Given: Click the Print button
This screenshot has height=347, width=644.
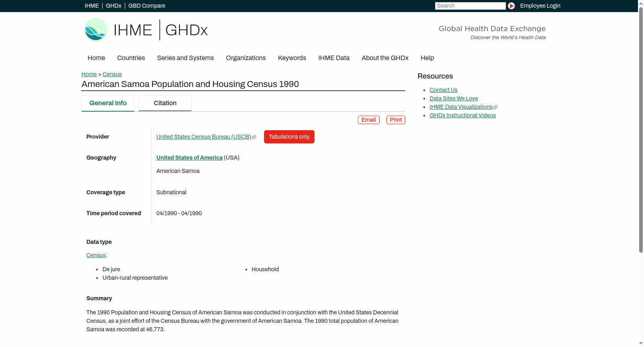Looking at the screenshot, I should coord(396,120).
